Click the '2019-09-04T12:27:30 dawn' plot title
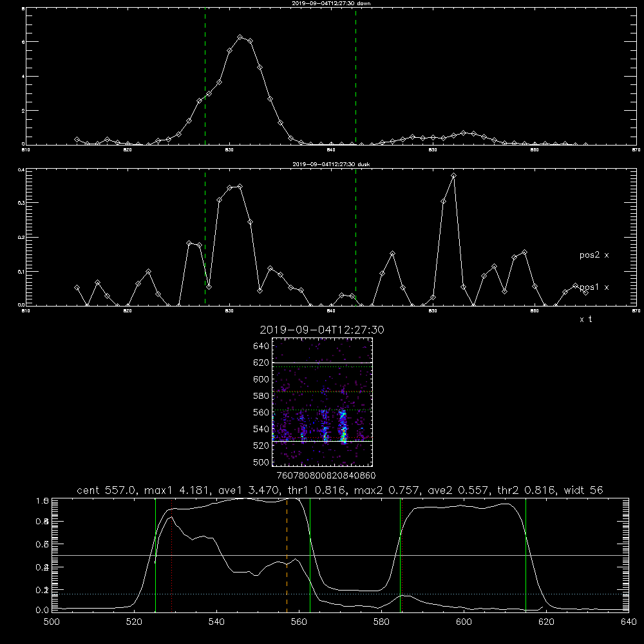The height and width of the screenshot is (644, 644). 331,3
